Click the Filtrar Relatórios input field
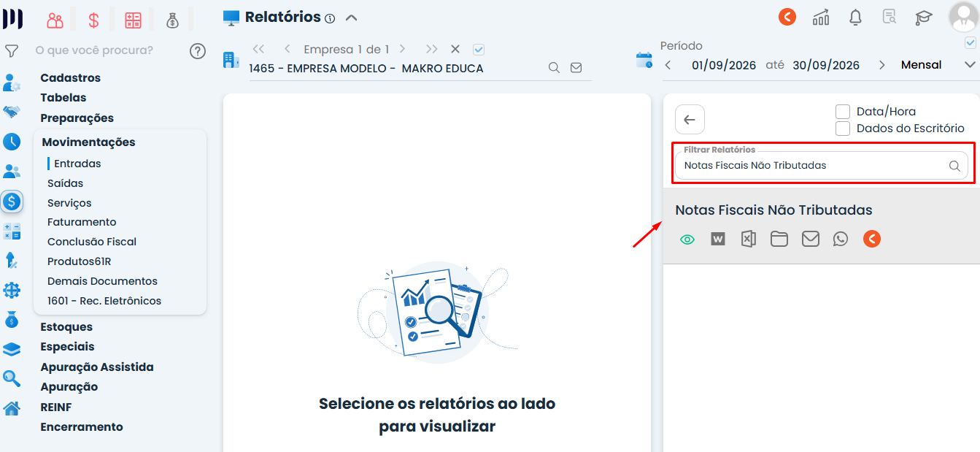 click(x=822, y=166)
